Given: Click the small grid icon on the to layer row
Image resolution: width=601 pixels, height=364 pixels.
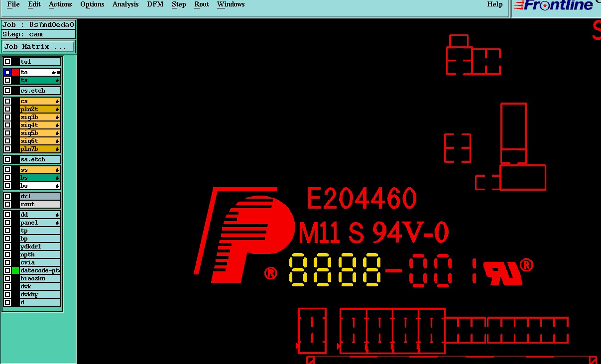Looking at the screenshot, I should coord(58,73).
